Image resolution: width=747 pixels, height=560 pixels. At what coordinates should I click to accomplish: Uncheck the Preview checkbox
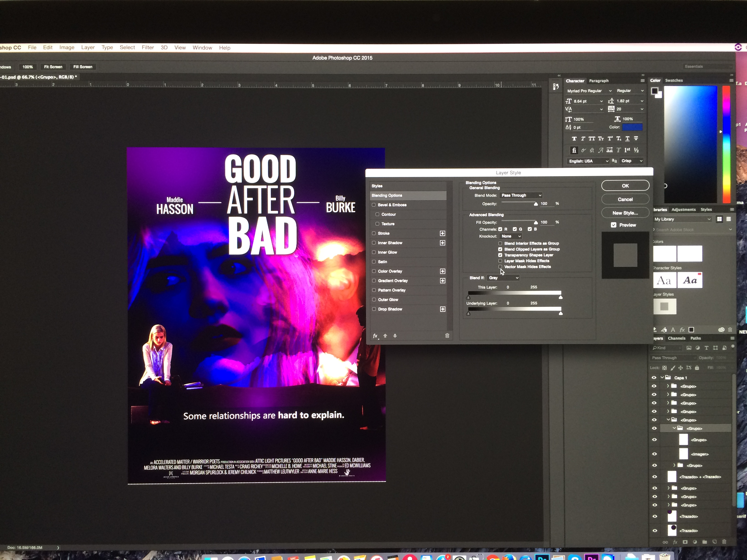click(x=614, y=225)
